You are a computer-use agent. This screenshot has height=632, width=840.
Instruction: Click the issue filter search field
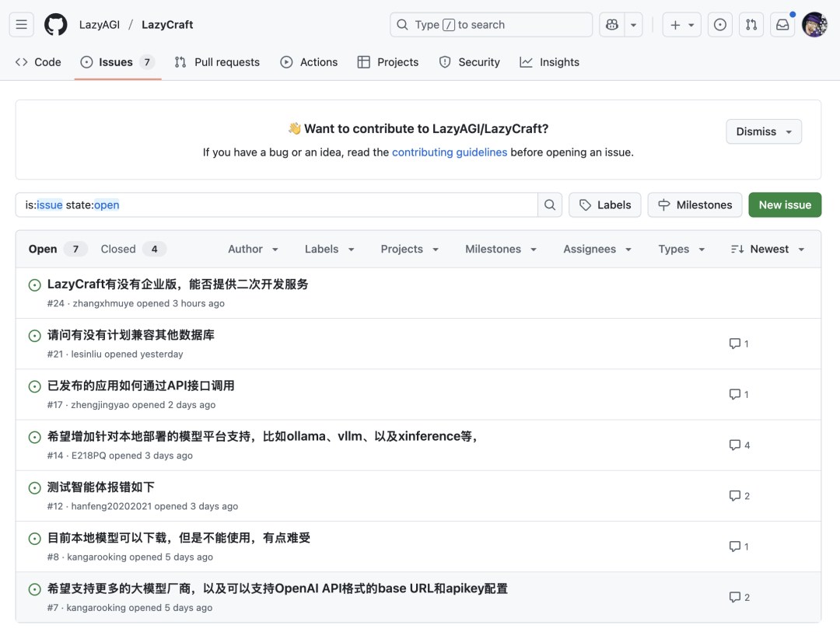tap(276, 205)
